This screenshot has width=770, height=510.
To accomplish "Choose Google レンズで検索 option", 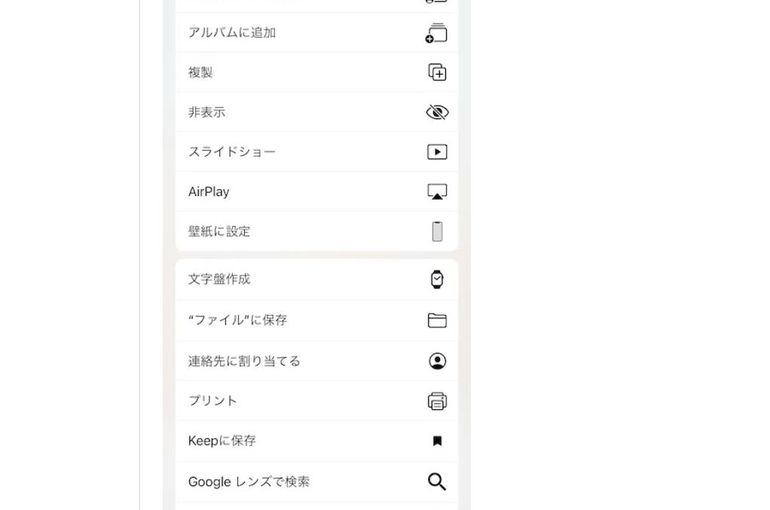I will pos(249,481).
